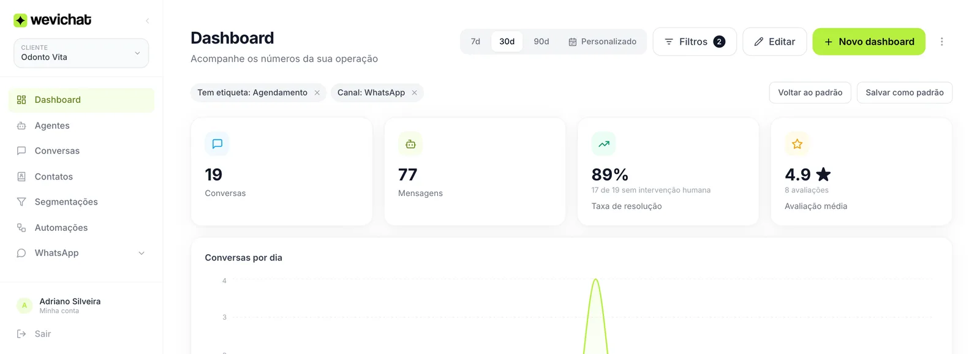980x354 pixels.
Task: Click the WhatsApp bubble icon in sidebar
Action: point(21,253)
